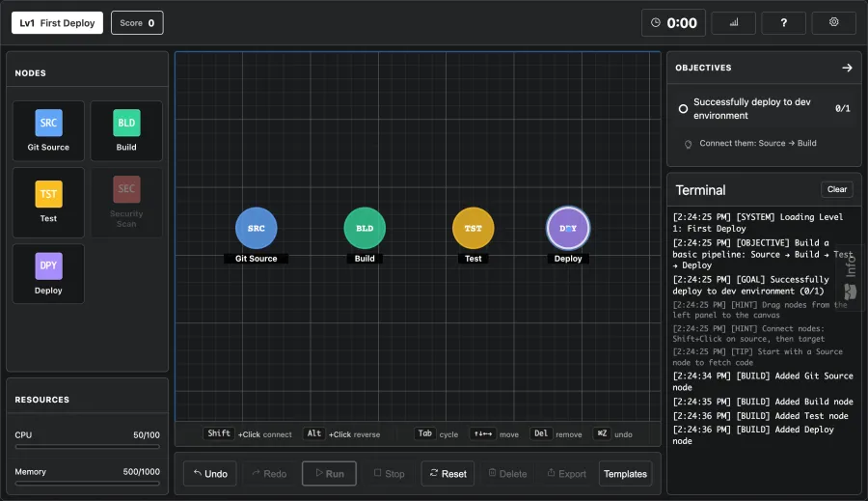Open the statistics bar chart icon
868x501 pixels.
(734, 23)
